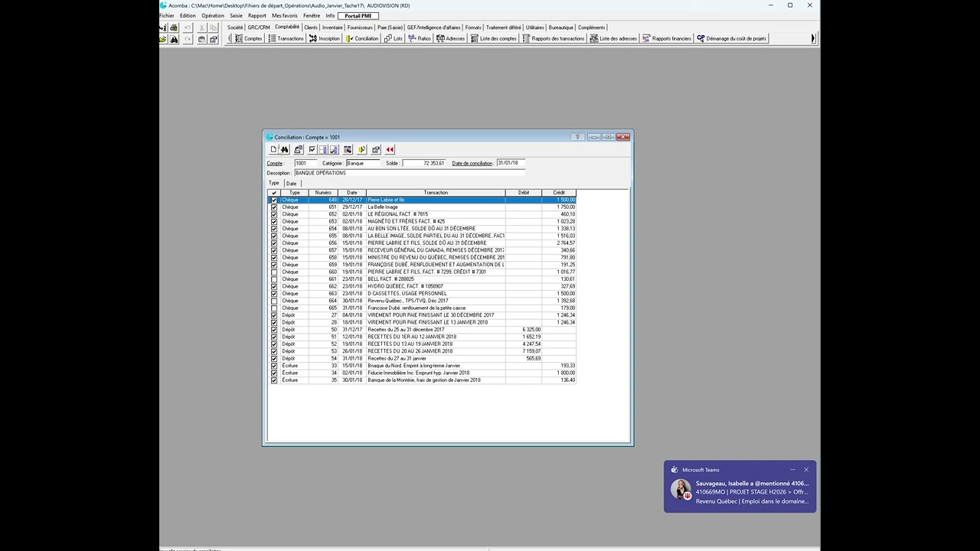Uncheck the Pierre Labrie et fils cheque 648 checkbox

click(274, 200)
